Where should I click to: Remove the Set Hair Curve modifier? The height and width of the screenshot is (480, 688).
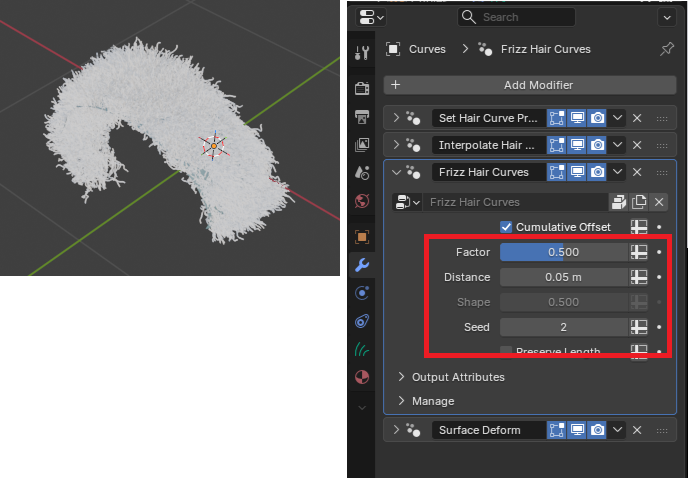point(637,118)
